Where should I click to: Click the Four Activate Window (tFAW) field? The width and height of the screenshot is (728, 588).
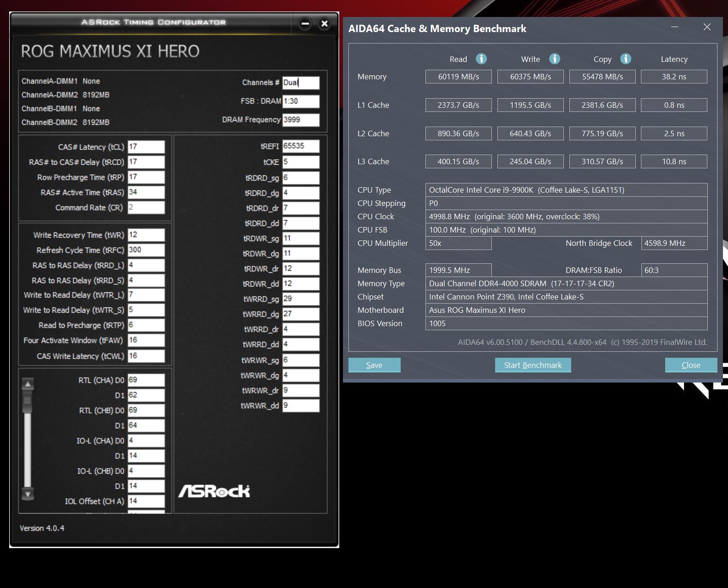point(146,340)
